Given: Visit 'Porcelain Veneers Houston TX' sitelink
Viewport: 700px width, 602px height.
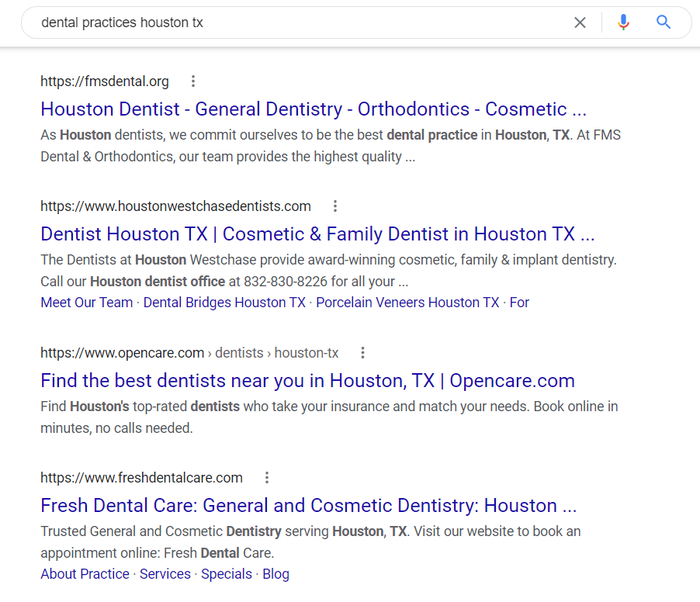Looking at the screenshot, I should click(407, 303).
